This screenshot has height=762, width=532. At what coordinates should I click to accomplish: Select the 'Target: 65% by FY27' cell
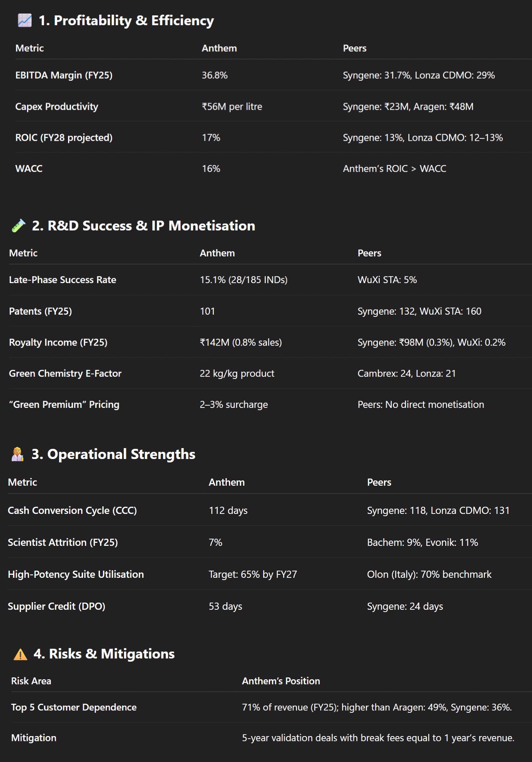point(253,574)
